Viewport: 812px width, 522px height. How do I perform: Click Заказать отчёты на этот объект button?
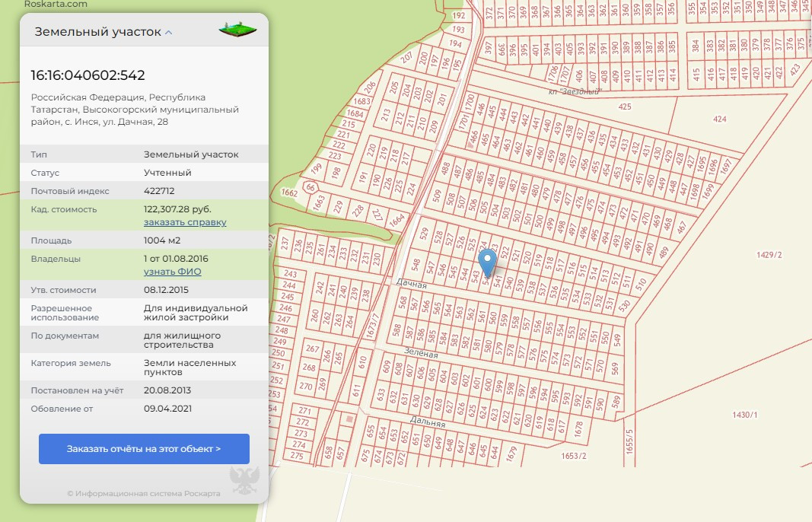[144, 449]
